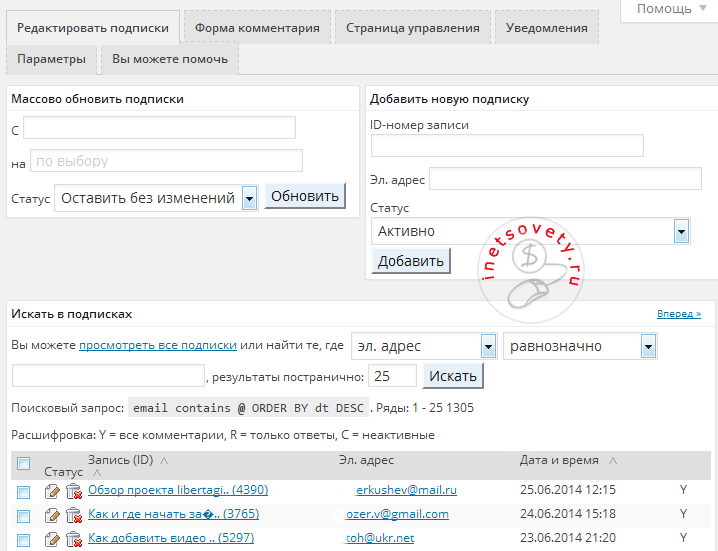Go to the Параметры tab

click(x=51, y=59)
